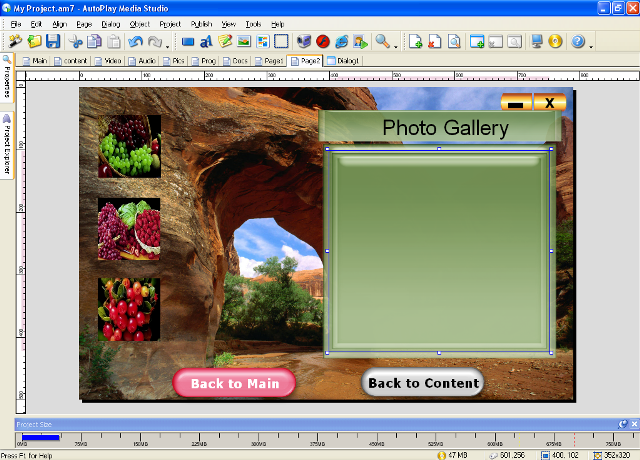Select the green grapes thumbnail image
Viewport: 640px width, 460px height.
pyautogui.click(x=129, y=146)
